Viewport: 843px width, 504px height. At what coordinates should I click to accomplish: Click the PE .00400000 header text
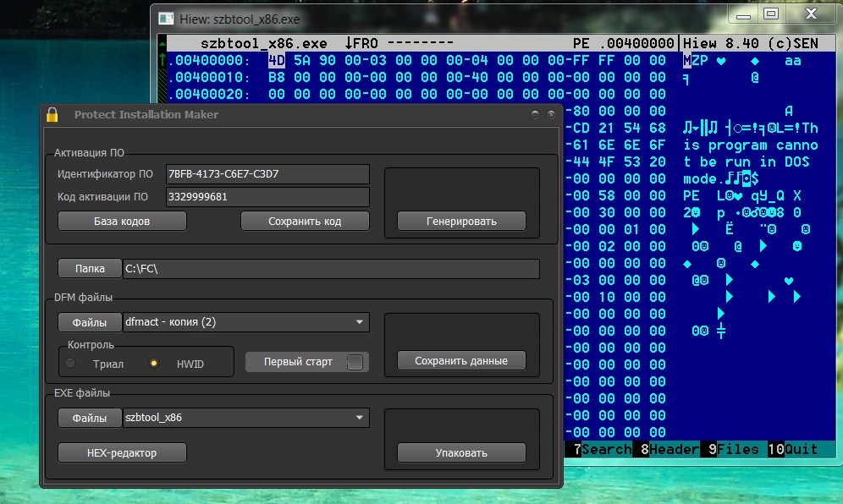point(623,43)
